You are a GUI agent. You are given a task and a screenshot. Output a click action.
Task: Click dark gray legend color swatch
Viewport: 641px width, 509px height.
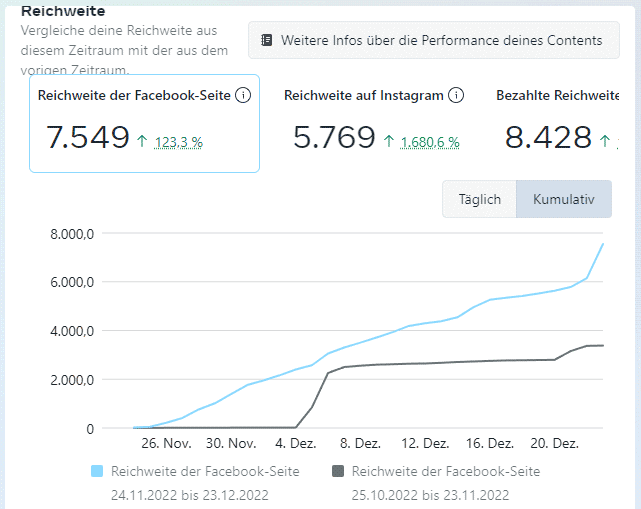click(x=338, y=472)
